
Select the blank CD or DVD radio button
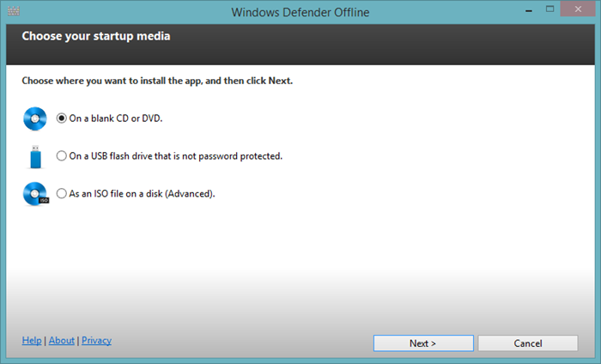click(61, 118)
